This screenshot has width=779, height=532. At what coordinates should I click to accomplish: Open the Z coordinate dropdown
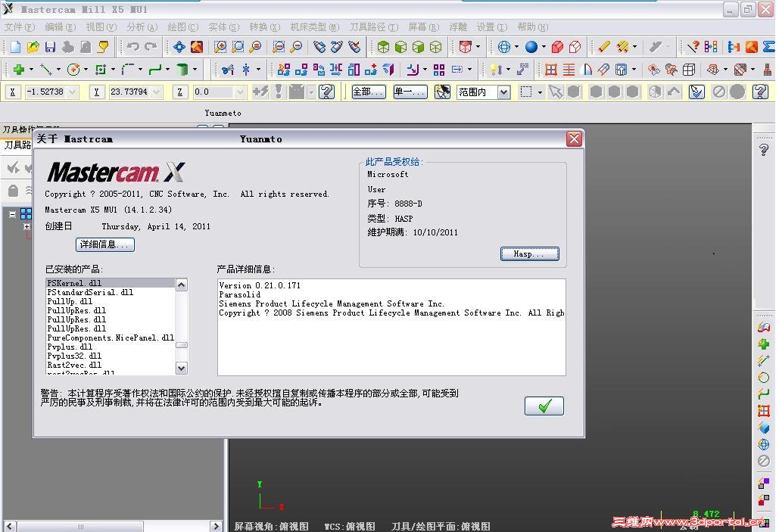[x=240, y=92]
